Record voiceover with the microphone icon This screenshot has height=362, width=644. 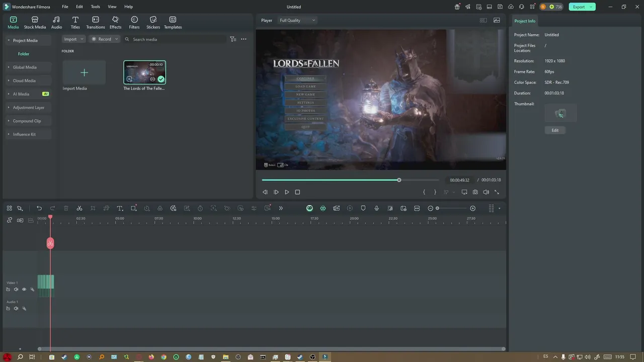pos(376,208)
